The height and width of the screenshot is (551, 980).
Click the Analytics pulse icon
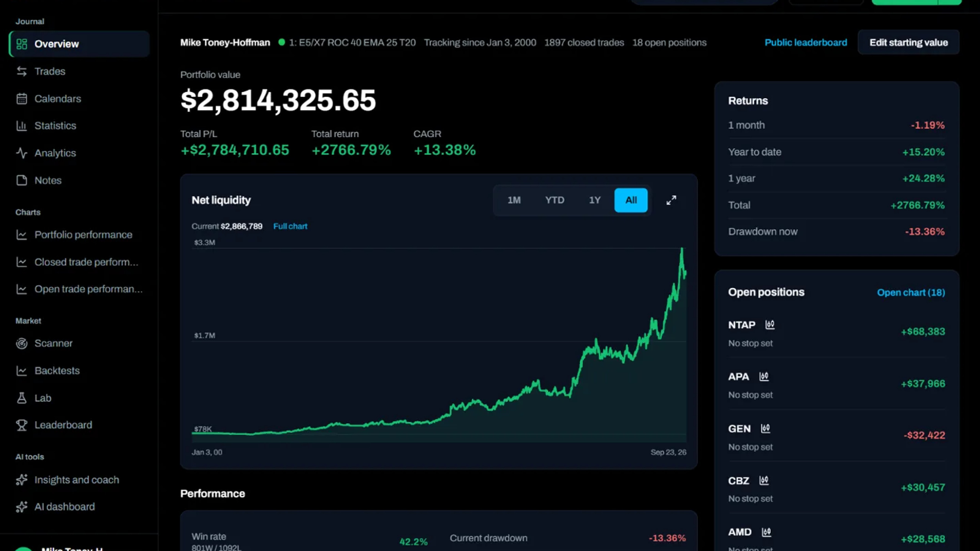(22, 153)
